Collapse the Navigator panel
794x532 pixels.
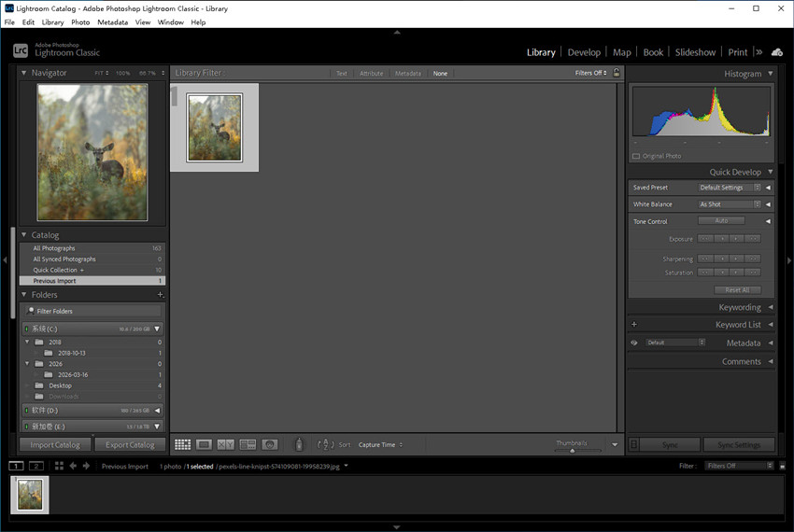click(x=23, y=73)
